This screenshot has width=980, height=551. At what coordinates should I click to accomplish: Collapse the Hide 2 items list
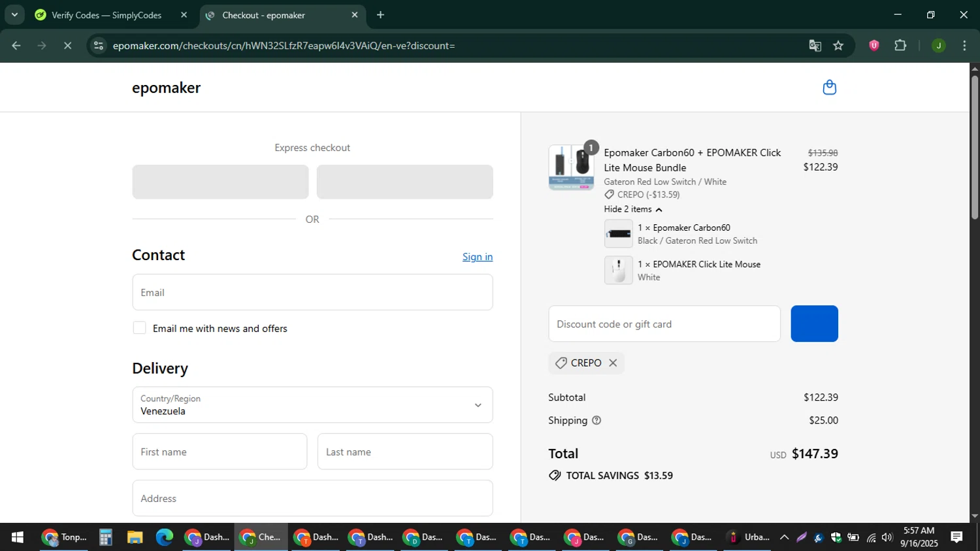coord(633,209)
